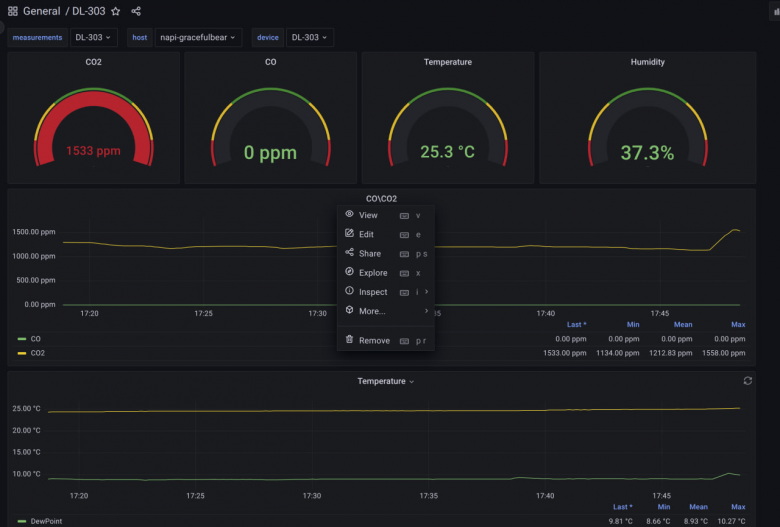
Task: Click the info icon beside Inspect
Action: 349,291
